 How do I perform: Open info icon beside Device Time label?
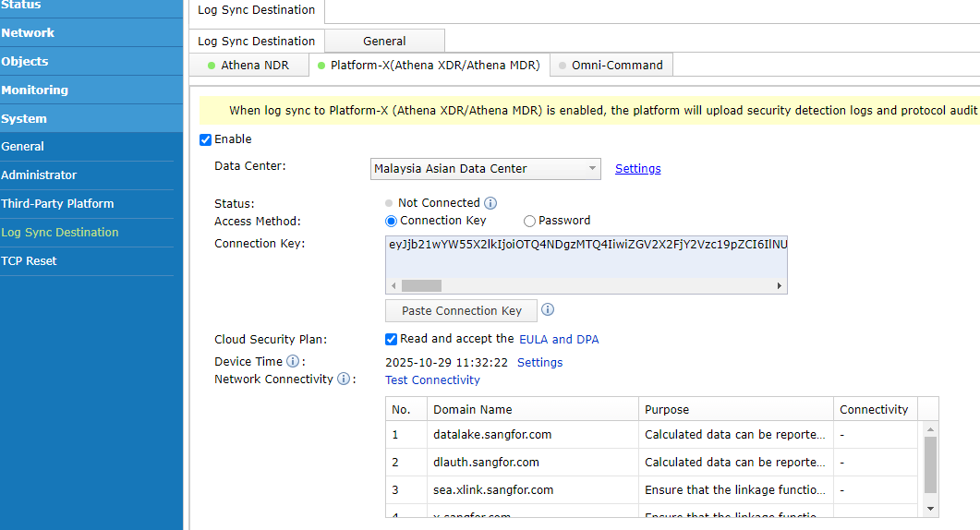[x=293, y=361]
